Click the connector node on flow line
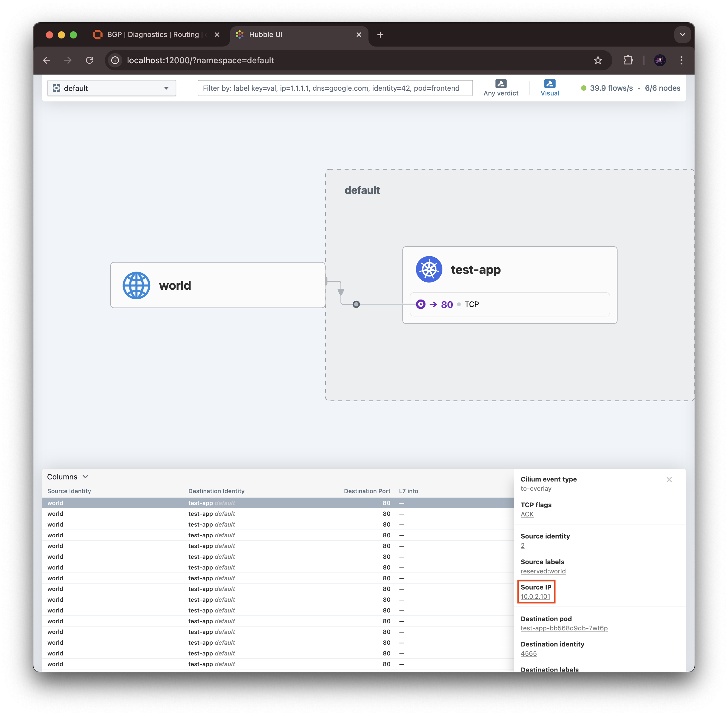This screenshot has width=728, height=716. click(x=356, y=304)
